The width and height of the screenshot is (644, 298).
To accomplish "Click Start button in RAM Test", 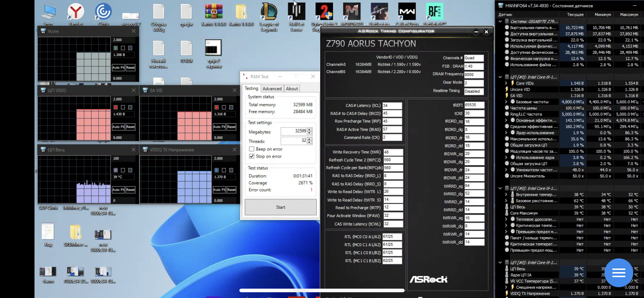I will tap(281, 207).
